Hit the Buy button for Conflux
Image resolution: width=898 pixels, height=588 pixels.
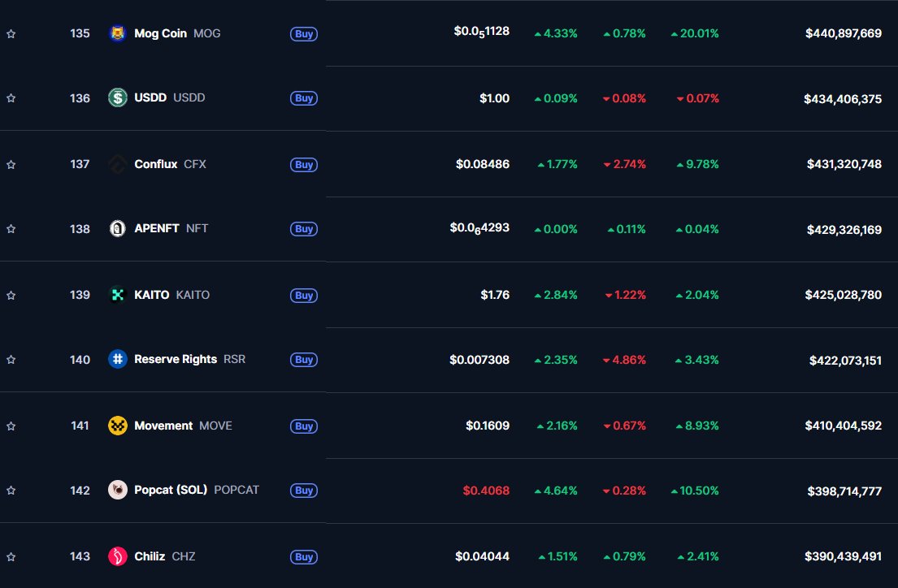(304, 164)
